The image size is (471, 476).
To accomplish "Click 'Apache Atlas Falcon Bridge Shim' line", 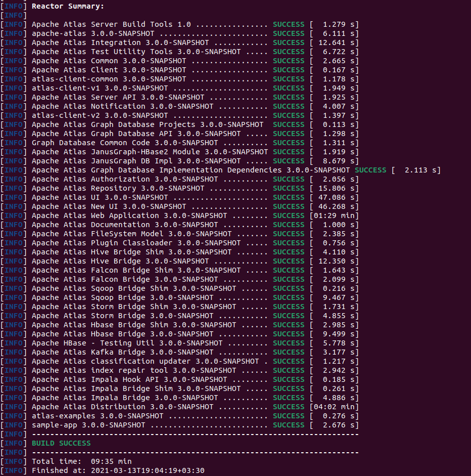I will [x=136, y=270].
